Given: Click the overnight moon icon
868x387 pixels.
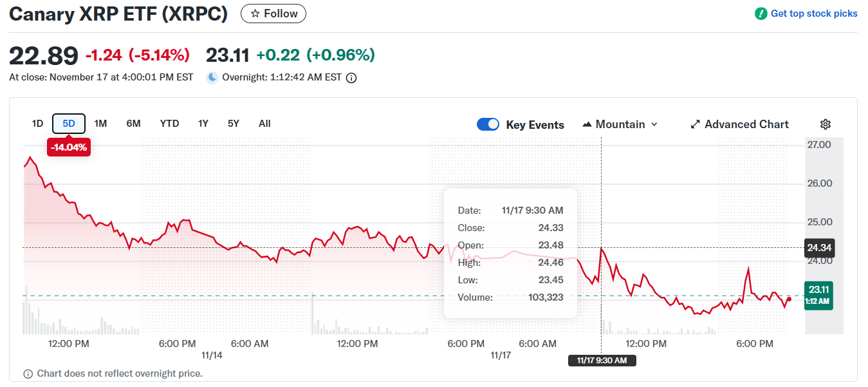Looking at the screenshot, I should [x=212, y=78].
